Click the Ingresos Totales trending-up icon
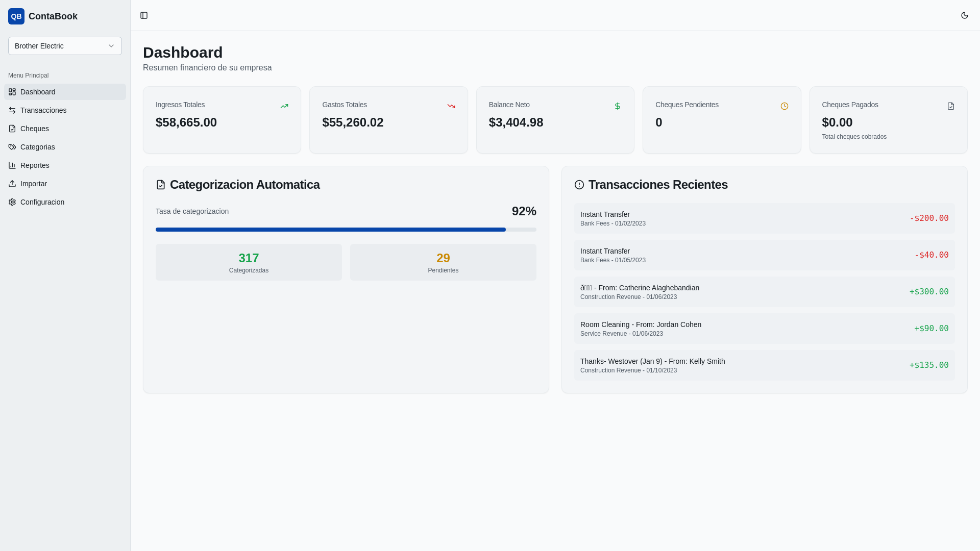Screen dimensions: 980x551 pyautogui.click(x=284, y=106)
